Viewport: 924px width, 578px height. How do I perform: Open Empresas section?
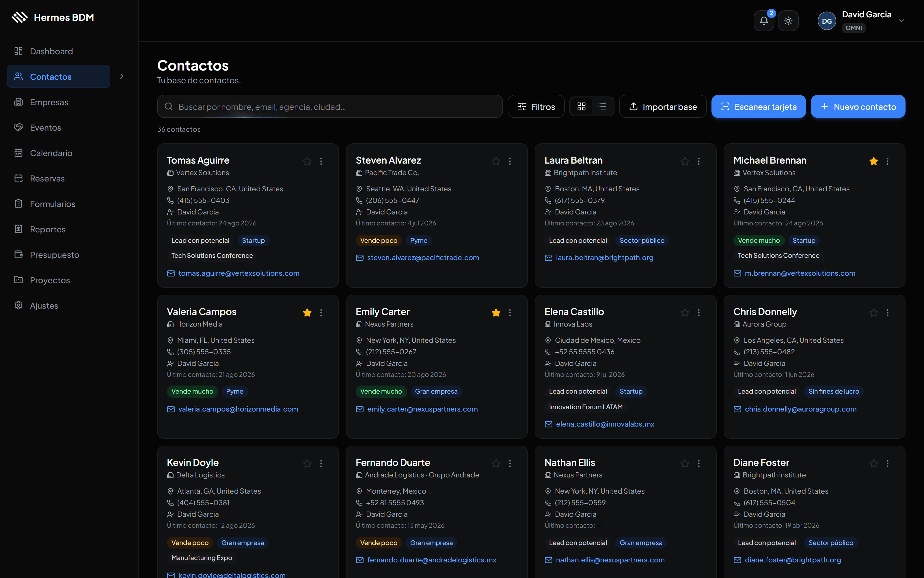coord(58,102)
